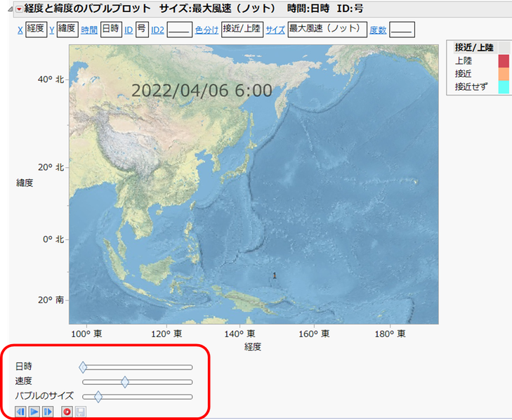Click the 緯度 Y axis title
Viewport: 512px width, 420px height.
25,183
